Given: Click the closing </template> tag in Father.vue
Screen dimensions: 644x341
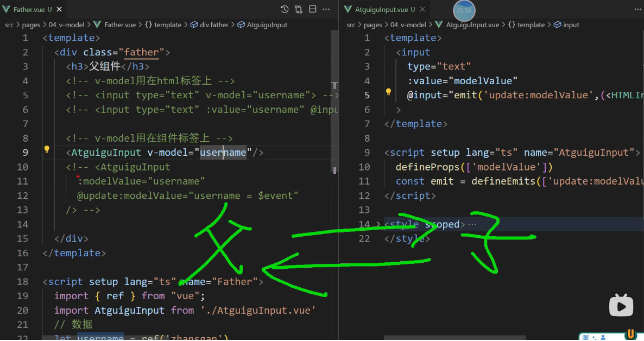Looking at the screenshot, I should coord(74,253).
